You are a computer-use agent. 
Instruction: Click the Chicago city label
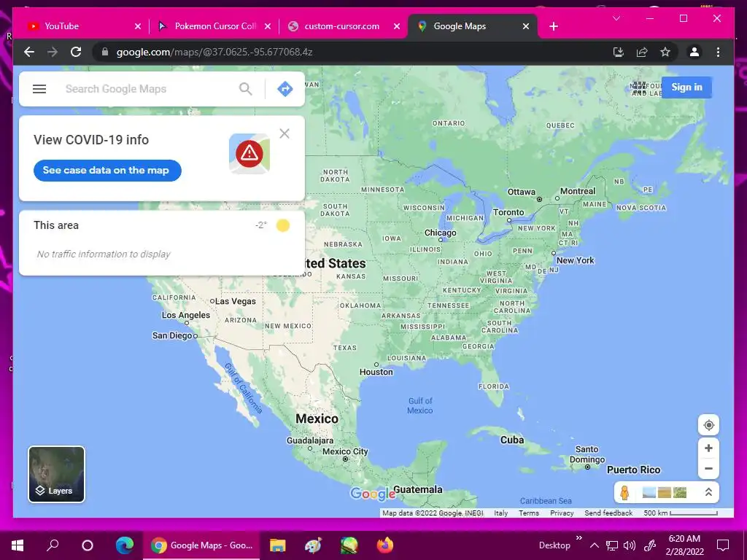pyautogui.click(x=440, y=233)
